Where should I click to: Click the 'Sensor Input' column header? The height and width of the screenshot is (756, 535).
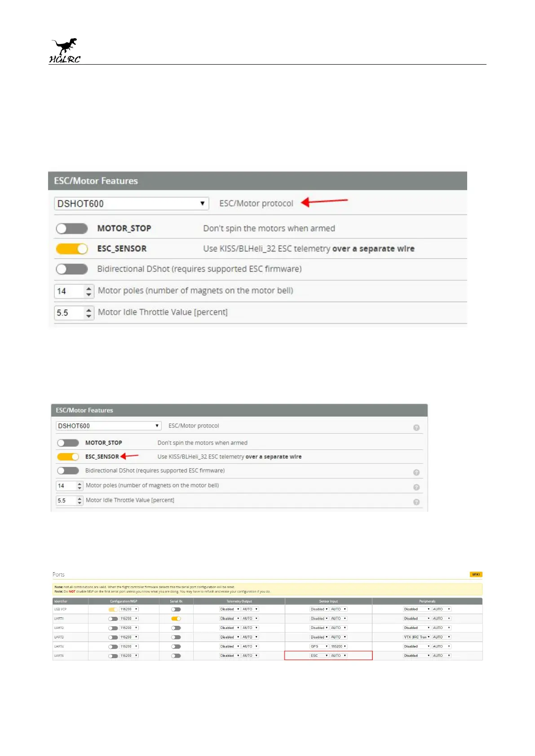coord(328,602)
